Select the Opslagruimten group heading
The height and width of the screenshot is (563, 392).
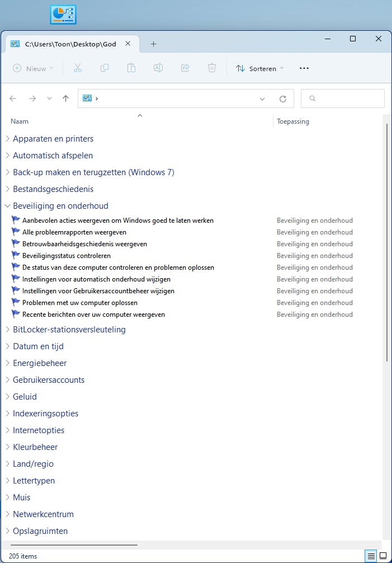click(40, 531)
